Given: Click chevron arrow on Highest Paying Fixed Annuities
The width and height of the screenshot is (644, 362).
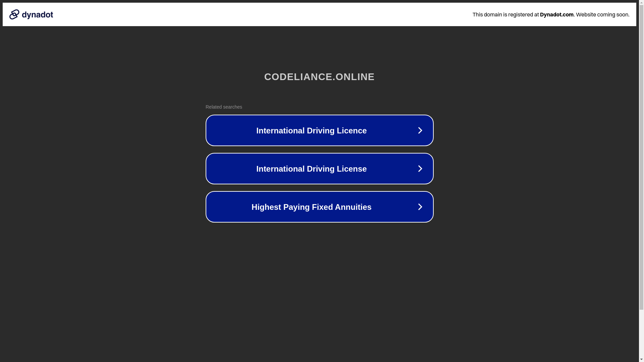Looking at the screenshot, I should coord(420,207).
